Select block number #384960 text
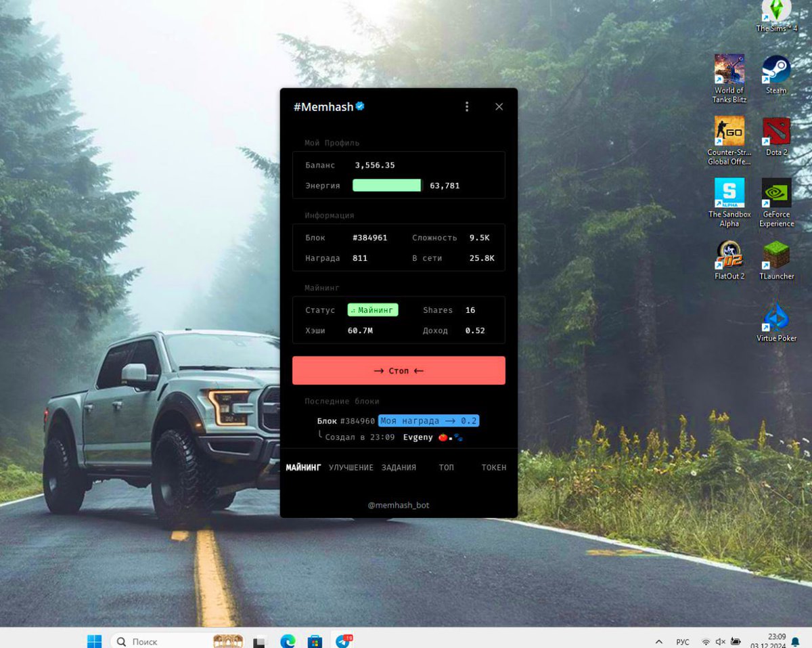Viewport: 812px width, 648px height. [357, 421]
